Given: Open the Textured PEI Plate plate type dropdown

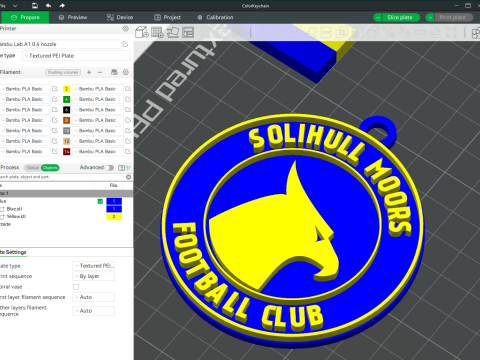Looking at the screenshot, I should (76, 56).
